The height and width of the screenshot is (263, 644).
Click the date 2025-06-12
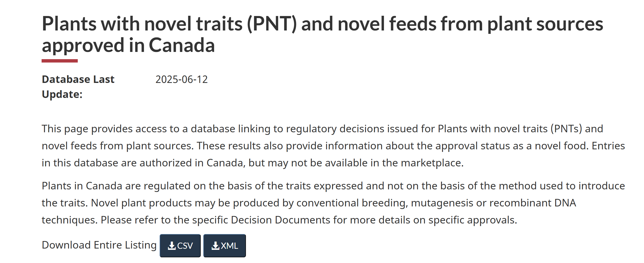(182, 79)
